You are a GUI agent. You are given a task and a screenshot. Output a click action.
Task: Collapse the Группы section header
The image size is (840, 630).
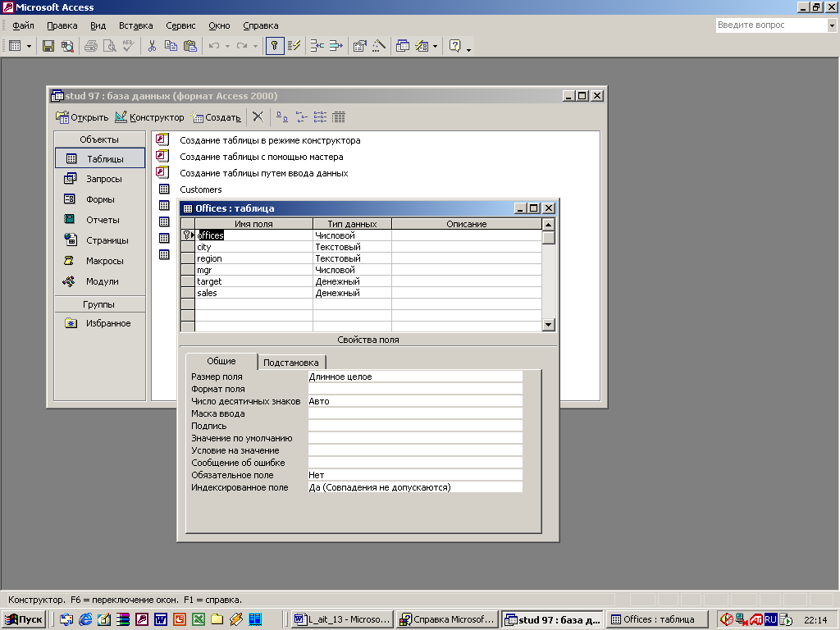click(x=99, y=304)
